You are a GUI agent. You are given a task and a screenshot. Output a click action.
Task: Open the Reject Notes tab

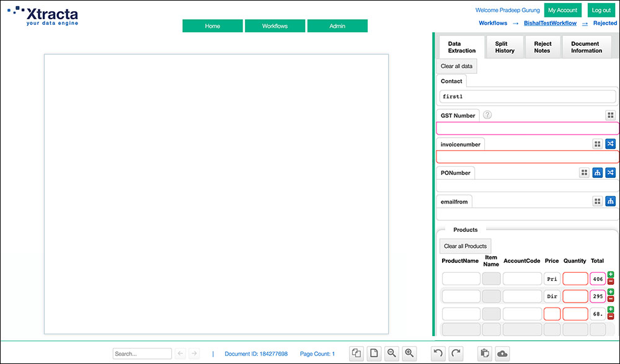[x=542, y=47]
